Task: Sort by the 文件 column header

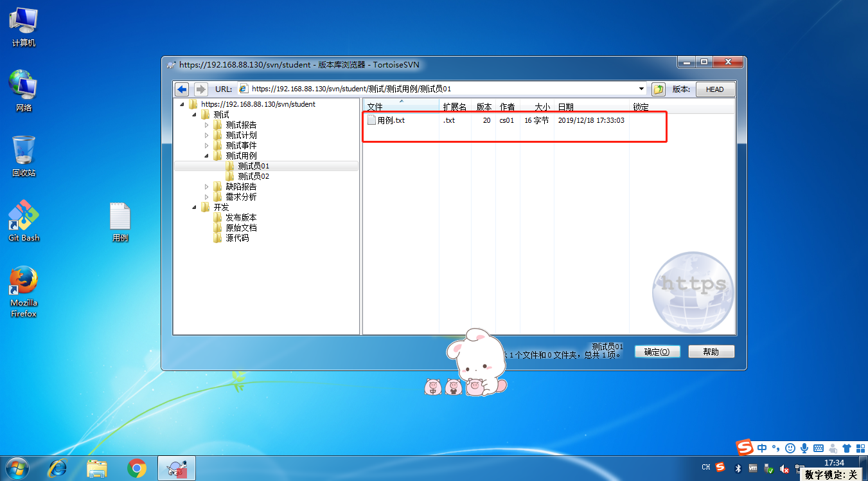Action: click(x=401, y=107)
